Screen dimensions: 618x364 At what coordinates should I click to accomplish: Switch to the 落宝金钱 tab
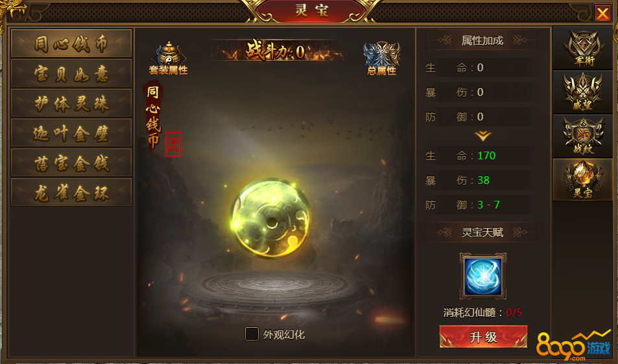[x=71, y=163]
